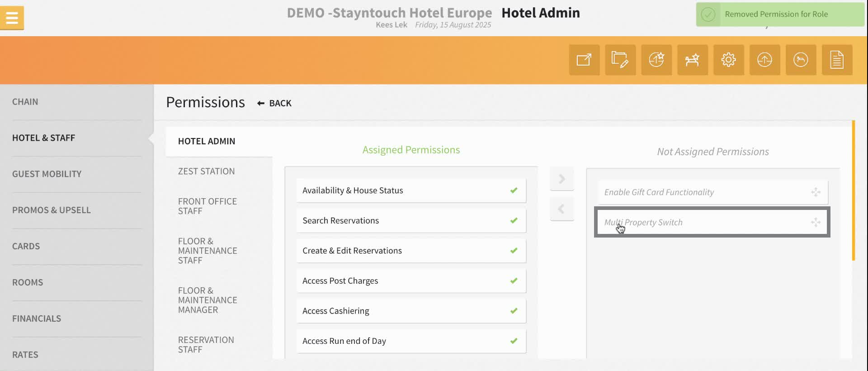This screenshot has height=371, width=868.
Task: Click the Assigned Permissions heading
Action: point(411,150)
